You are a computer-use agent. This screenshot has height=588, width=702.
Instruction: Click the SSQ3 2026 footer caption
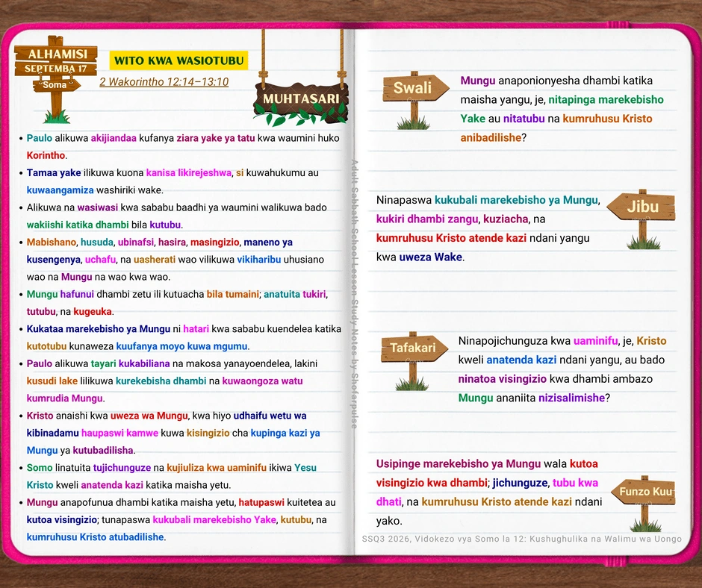[x=521, y=539]
